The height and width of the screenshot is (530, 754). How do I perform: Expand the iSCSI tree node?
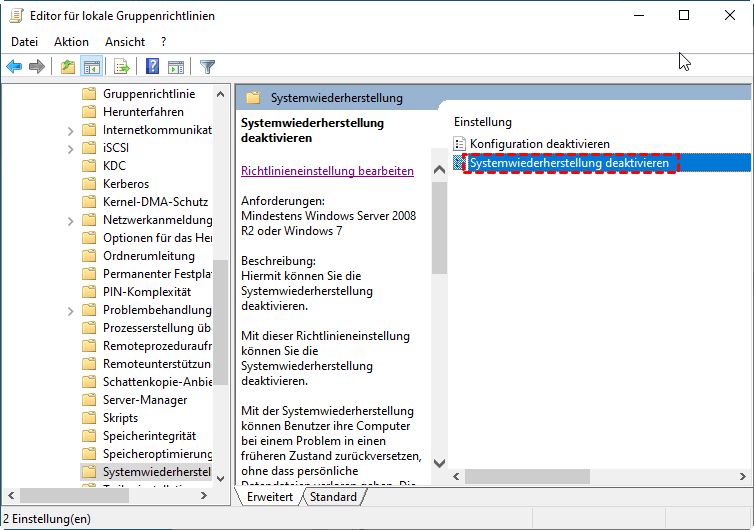[71, 149]
